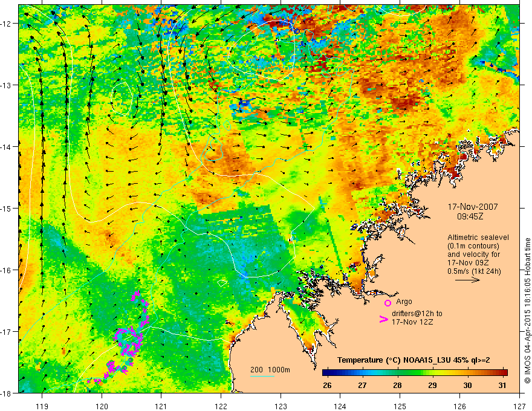Click the cyan bathymetry legend line

pos(262,376)
